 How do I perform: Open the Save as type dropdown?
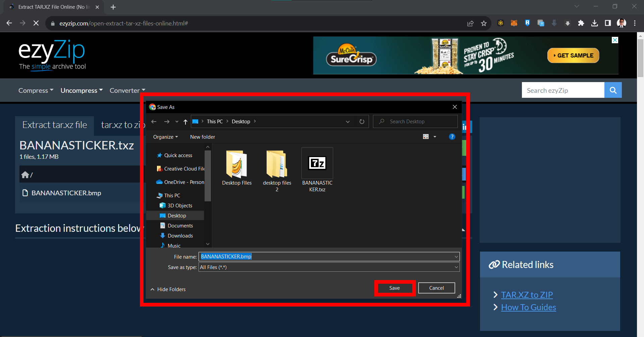click(x=455, y=267)
